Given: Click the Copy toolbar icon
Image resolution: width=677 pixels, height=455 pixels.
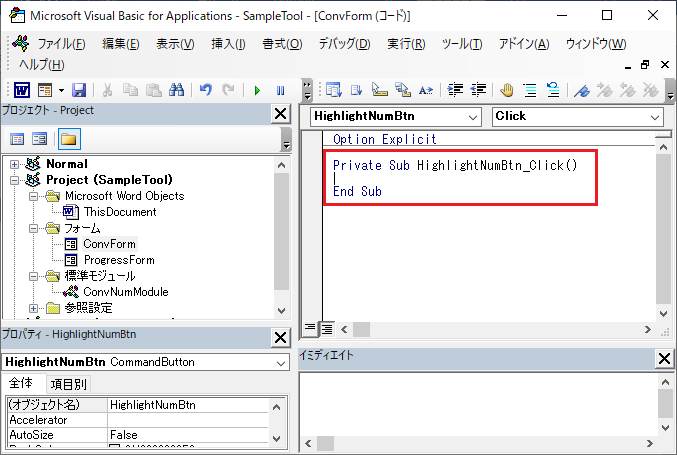Looking at the screenshot, I should [x=130, y=90].
